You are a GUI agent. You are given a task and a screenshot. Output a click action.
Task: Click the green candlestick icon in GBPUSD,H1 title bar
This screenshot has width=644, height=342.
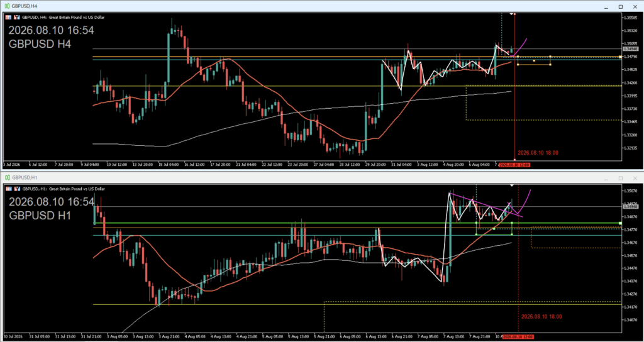pos(7,178)
